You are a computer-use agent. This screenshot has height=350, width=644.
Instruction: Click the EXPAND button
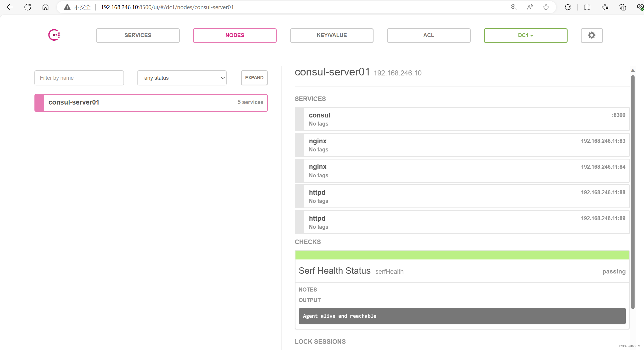[x=254, y=78]
